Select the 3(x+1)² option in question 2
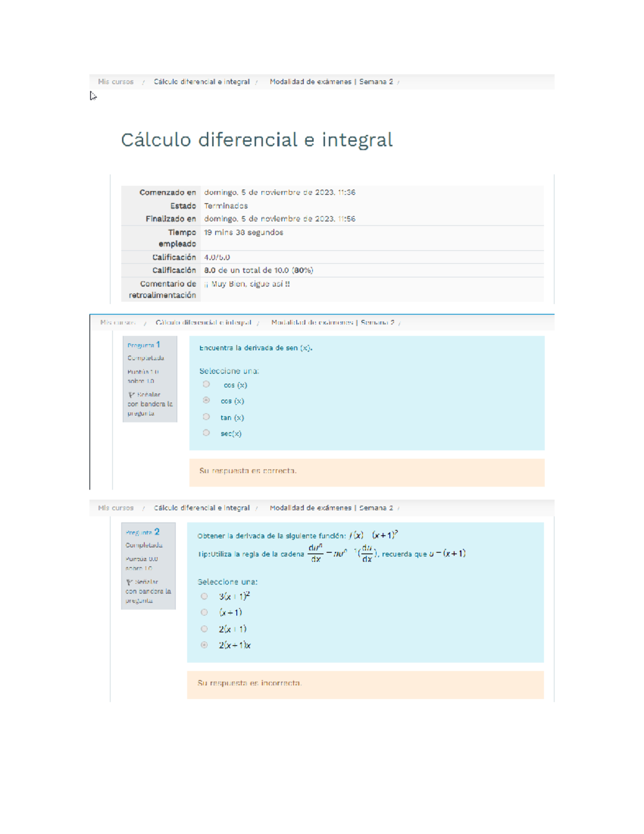 (203, 596)
